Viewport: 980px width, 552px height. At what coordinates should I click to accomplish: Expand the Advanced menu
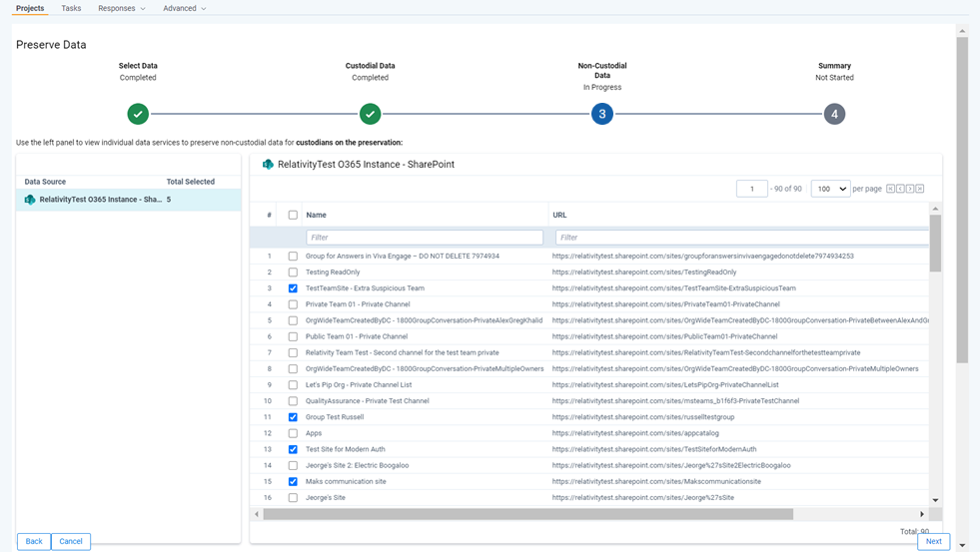click(185, 8)
